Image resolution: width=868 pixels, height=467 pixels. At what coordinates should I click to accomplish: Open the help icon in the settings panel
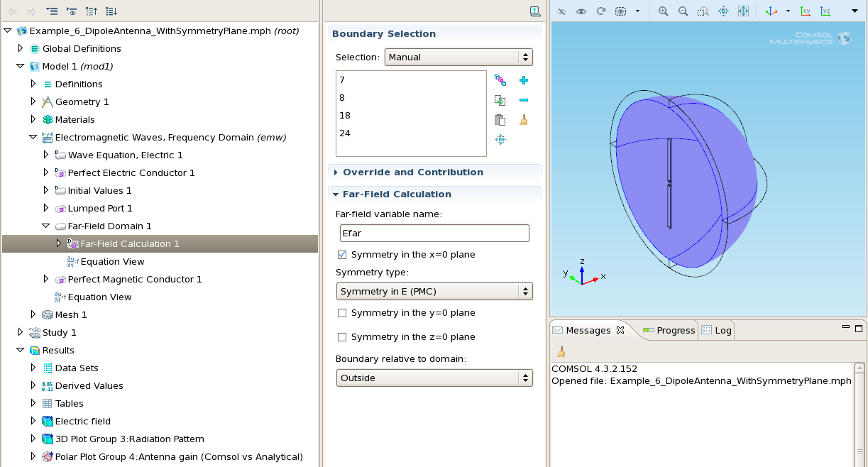pyautogui.click(x=535, y=11)
